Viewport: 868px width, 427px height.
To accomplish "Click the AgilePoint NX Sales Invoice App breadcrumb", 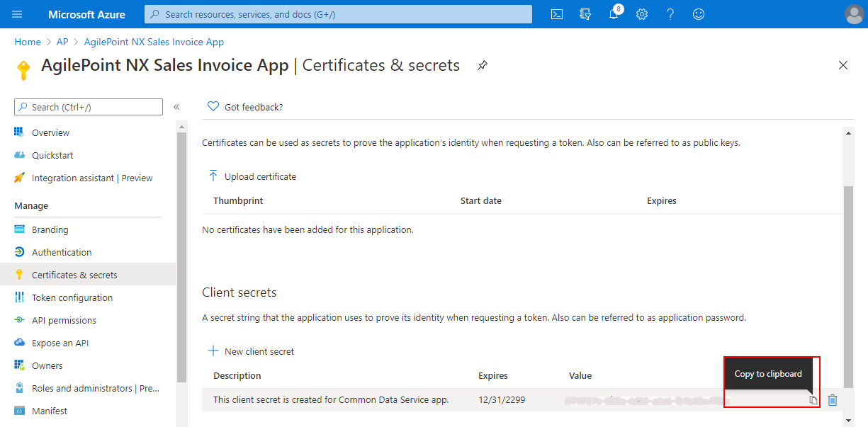I will click(x=154, y=42).
